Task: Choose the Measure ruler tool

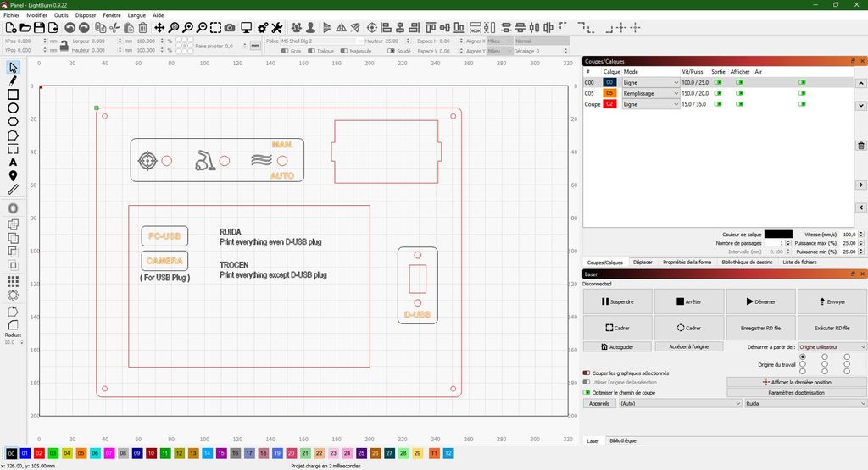Action: (13, 189)
